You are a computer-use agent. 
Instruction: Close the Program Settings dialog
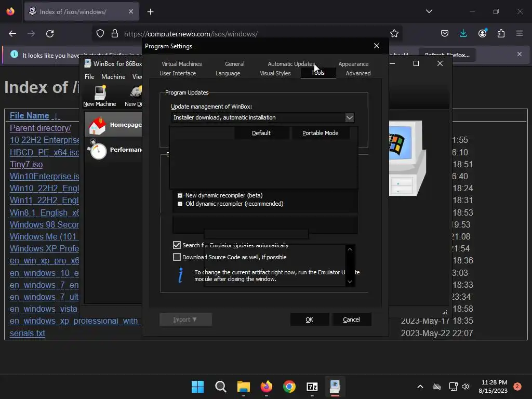376,46
